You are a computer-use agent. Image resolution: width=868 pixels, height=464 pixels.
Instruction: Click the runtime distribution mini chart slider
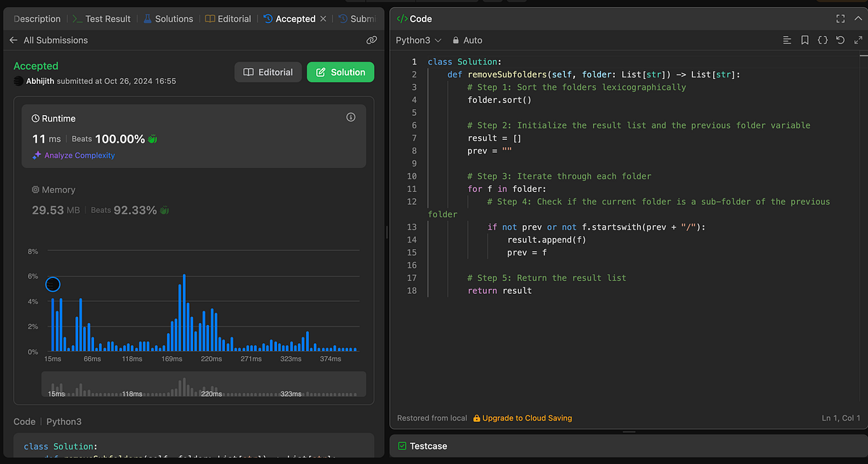coord(203,384)
